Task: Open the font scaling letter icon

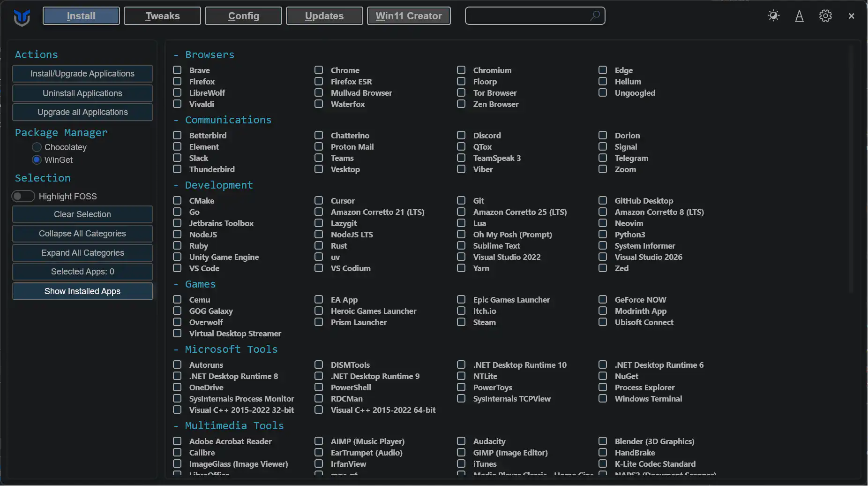Action: (799, 16)
